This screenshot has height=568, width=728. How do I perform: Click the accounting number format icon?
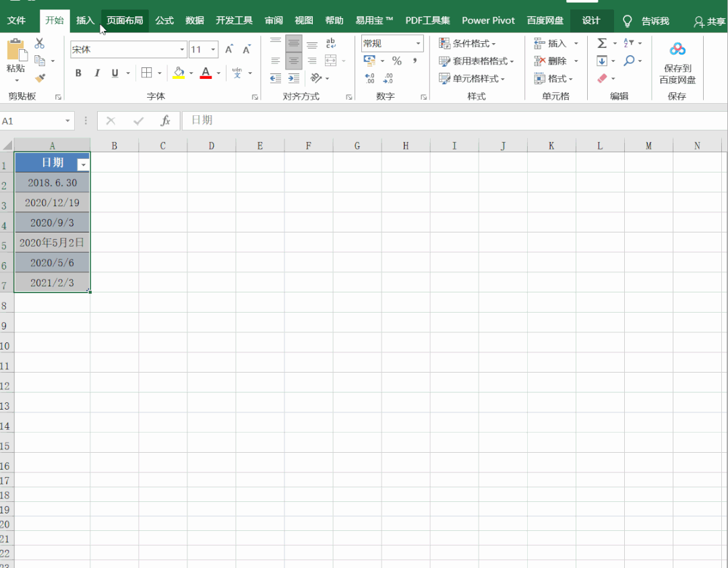tap(369, 61)
